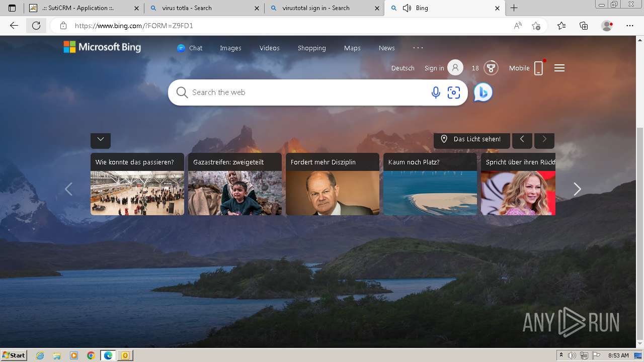Open the Rewards trophy icon
The image size is (644, 362).
coord(491,68)
